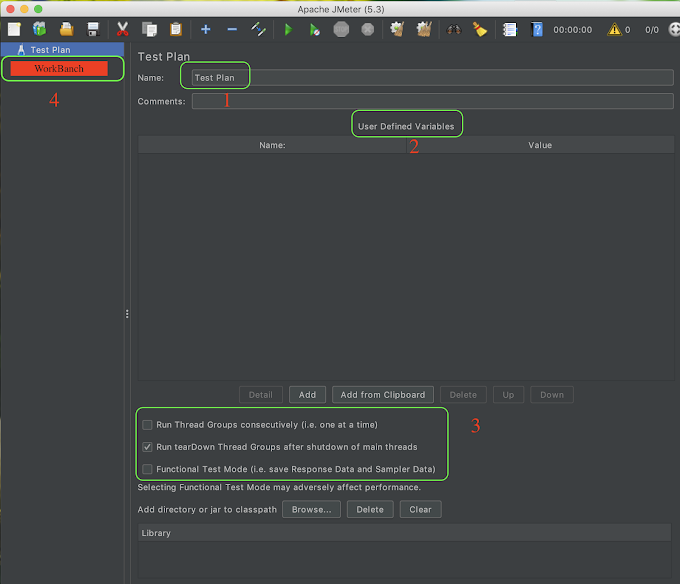Click the Detail button
Viewport: 680px width, 584px height.
coord(261,395)
